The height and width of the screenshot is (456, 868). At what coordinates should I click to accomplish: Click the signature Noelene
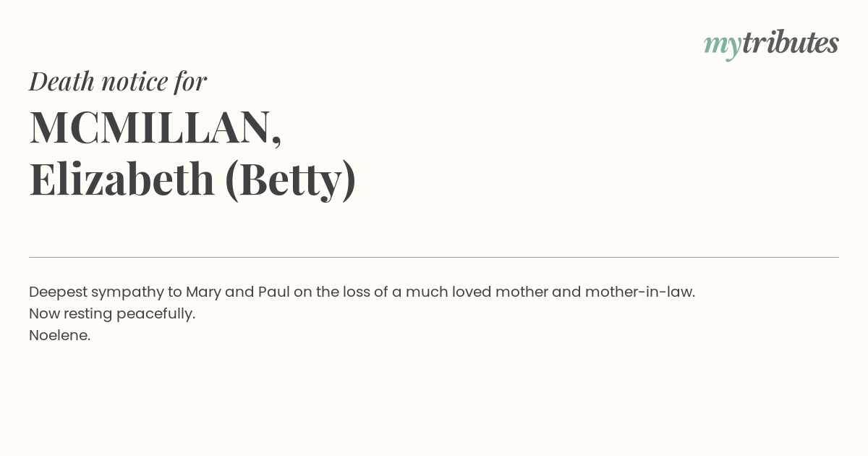pyautogui.click(x=59, y=335)
